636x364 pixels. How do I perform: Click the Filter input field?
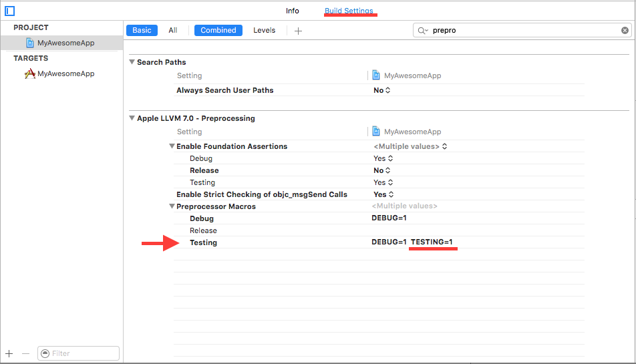78,353
